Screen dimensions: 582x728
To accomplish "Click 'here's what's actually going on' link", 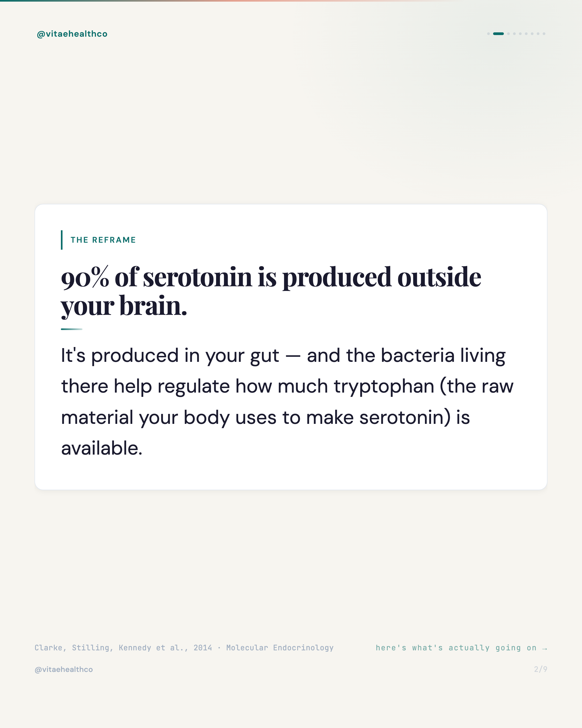I will (x=456, y=648).
